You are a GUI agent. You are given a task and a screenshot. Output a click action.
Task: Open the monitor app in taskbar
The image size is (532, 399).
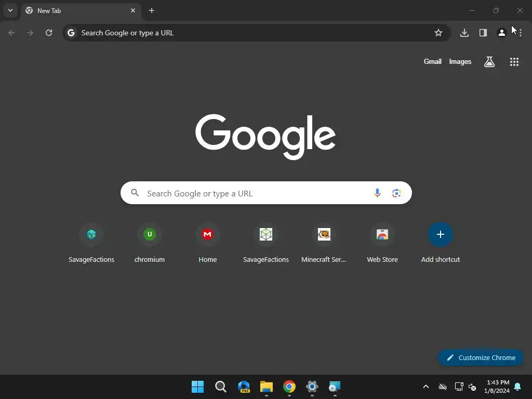[x=335, y=387]
